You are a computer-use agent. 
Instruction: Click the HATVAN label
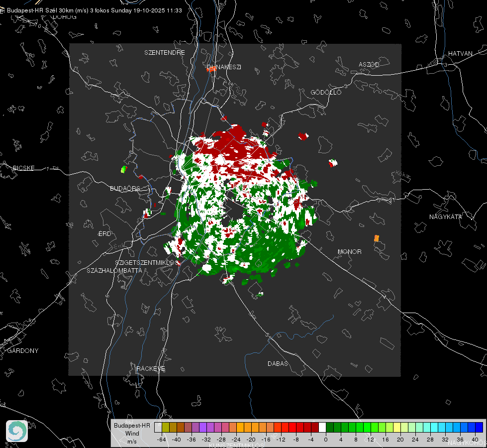pos(460,53)
